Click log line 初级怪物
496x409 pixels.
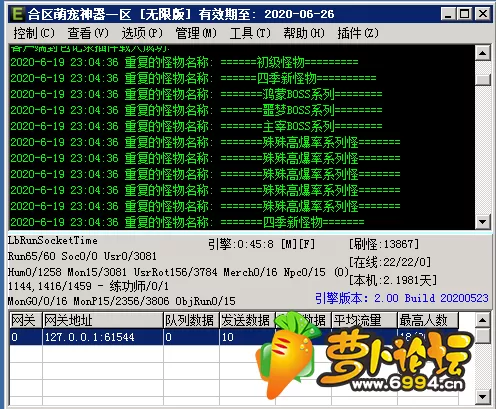(184, 62)
